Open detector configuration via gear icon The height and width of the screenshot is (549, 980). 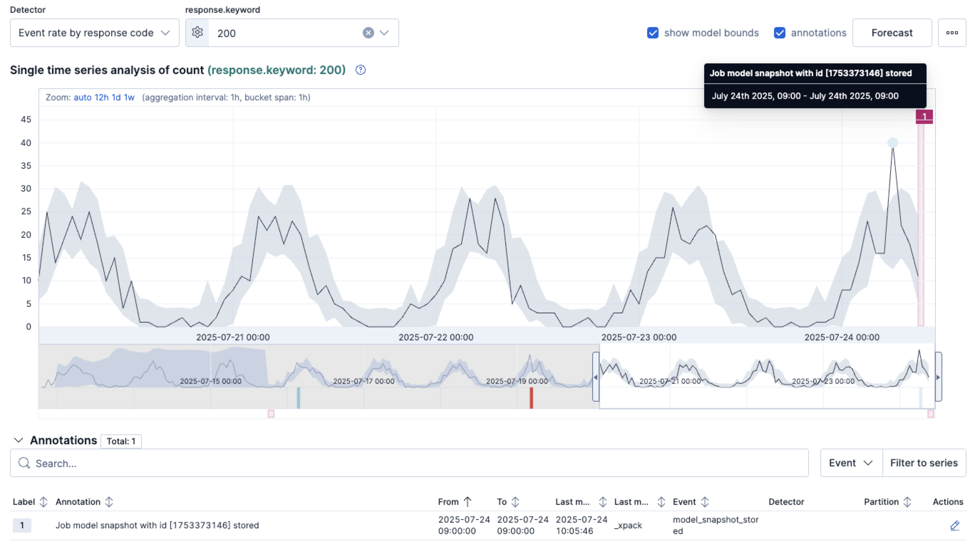(197, 33)
